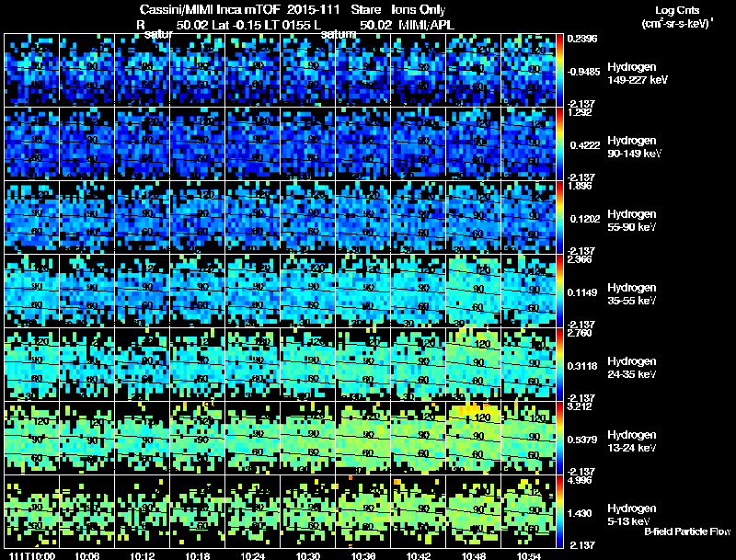Viewport: 736px width, 560px height.
Task: Select the 10:06 time label
Action: point(86,555)
